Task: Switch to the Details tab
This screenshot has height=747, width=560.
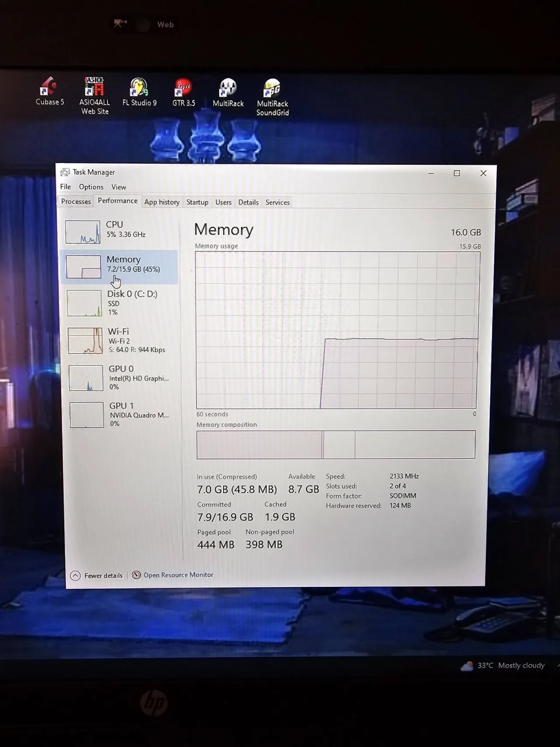Action: pyautogui.click(x=248, y=202)
